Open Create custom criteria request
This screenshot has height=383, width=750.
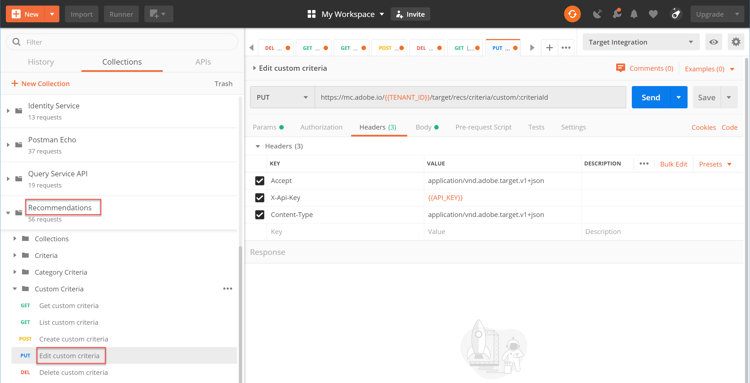point(74,339)
